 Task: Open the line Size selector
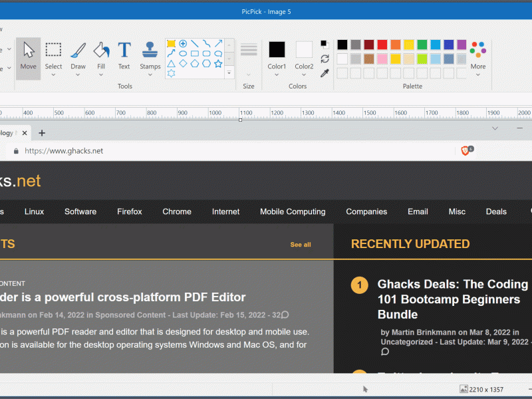pyautogui.click(x=249, y=59)
